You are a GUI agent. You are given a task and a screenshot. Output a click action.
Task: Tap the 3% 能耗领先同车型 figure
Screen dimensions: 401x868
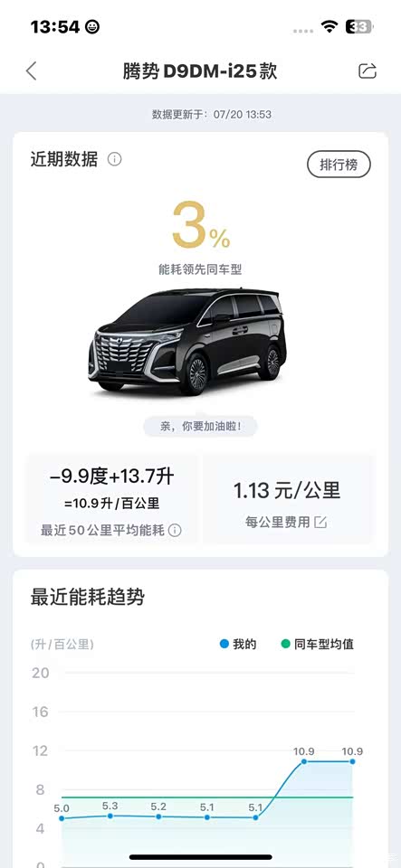click(201, 238)
